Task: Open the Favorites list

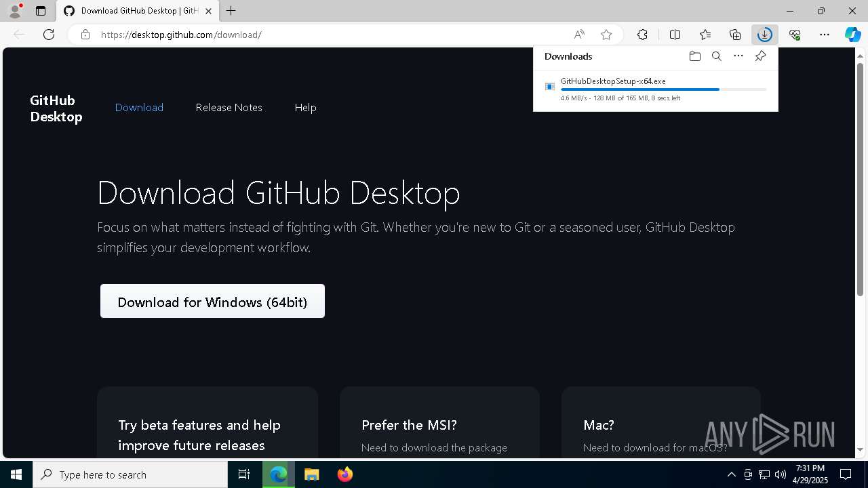Action: pyautogui.click(x=705, y=35)
